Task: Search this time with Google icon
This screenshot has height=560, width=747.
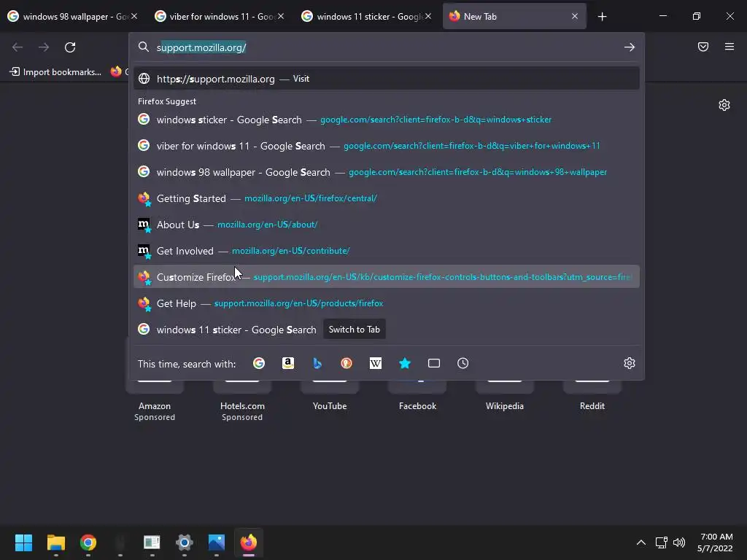Action: click(259, 363)
